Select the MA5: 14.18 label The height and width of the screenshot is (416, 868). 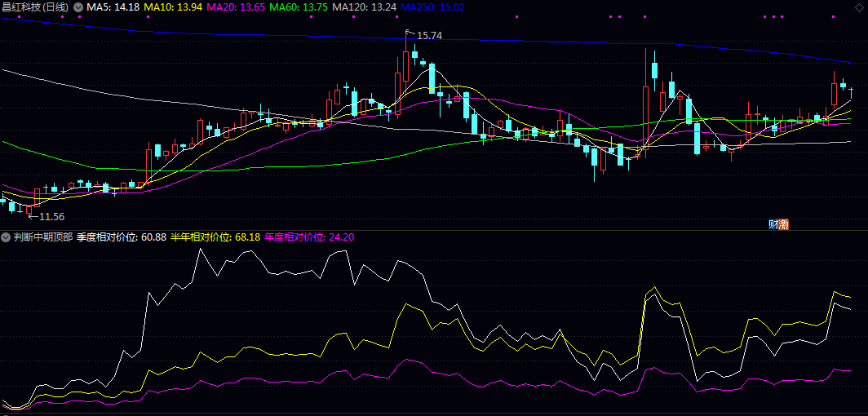(113, 7)
